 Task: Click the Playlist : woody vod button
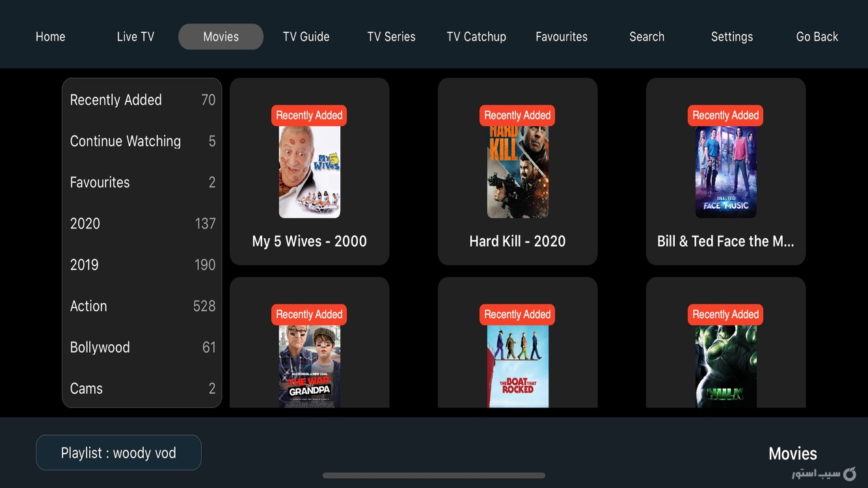tap(118, 453)
